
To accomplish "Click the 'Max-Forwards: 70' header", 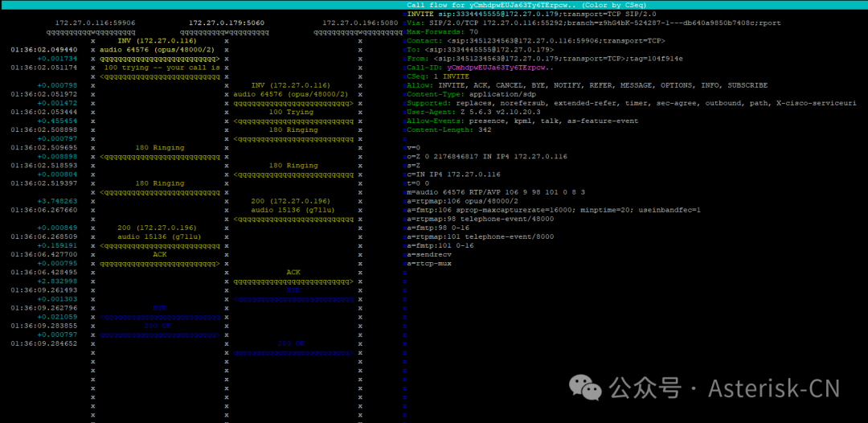I will tap(442, 32).
